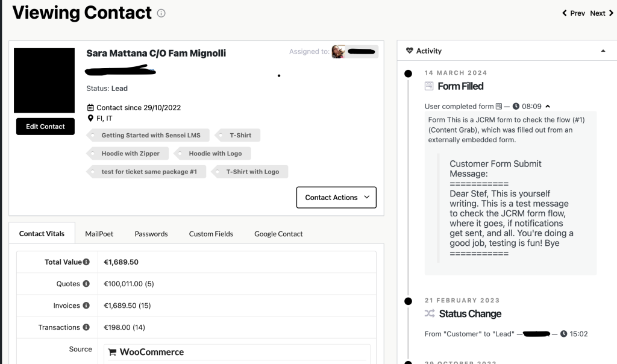Viewport: 617px width, 364px height.
Task: Click the info icon next to Viewing Contact heading
Action: [160, 12]
